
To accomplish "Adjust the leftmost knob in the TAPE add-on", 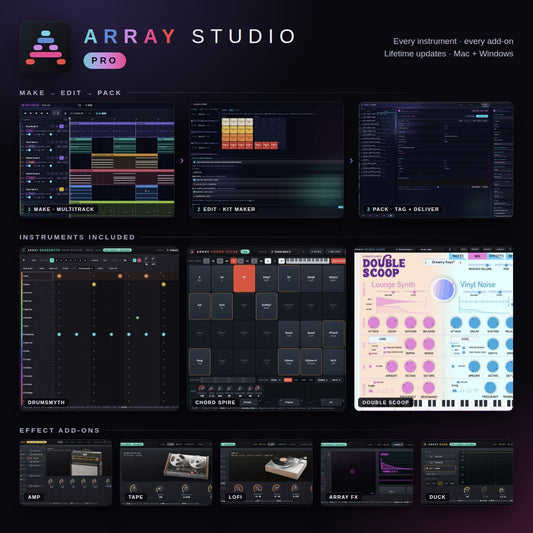I will point(133,488).
